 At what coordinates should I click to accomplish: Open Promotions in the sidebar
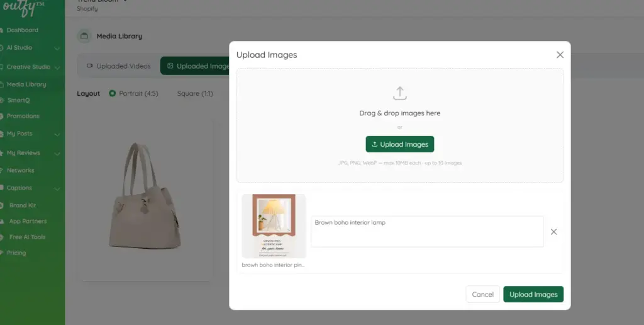tap(23, 116)
